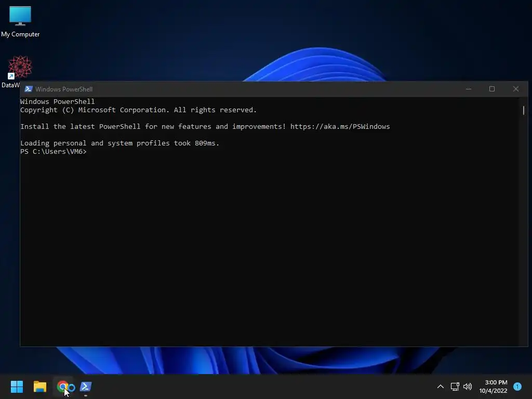Close the Windows PowerShell window
532x399 pixels.
516,89
